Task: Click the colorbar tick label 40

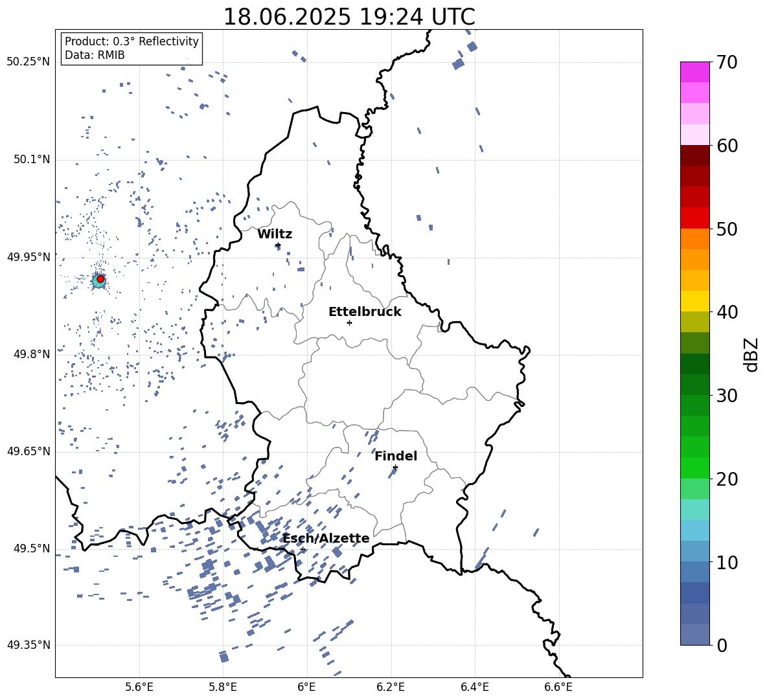Action: [727, 312]
